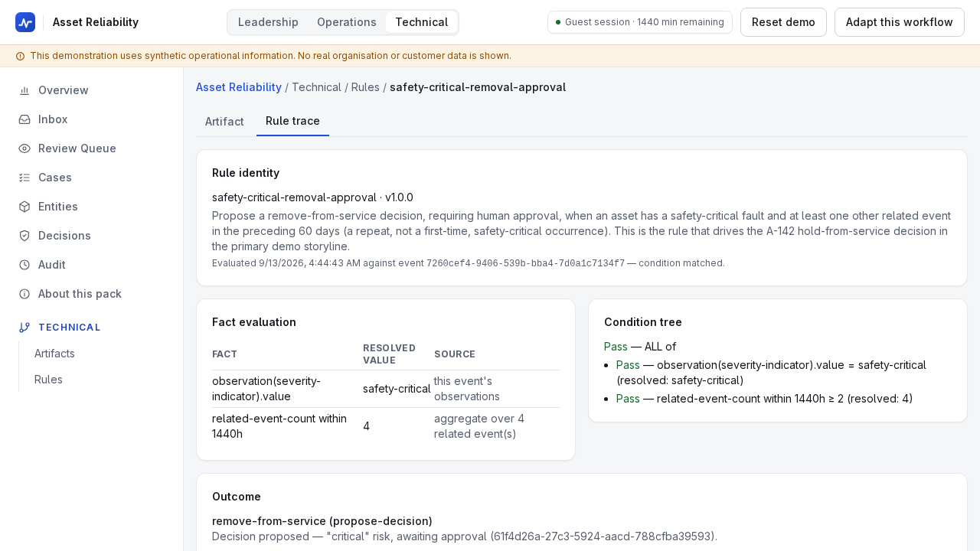Switch persona to Operations
This screenshot has height=551, width=980.
pyautogui.click(x=347, y=22)
